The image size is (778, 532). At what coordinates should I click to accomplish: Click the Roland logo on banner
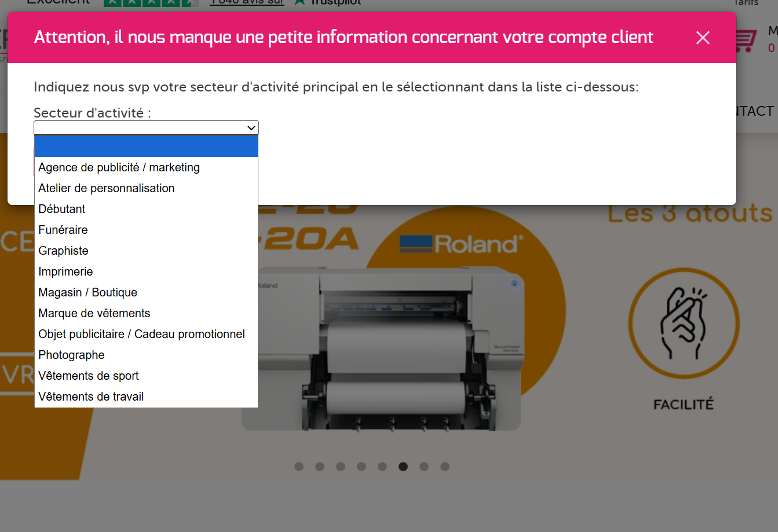[462, 244]
